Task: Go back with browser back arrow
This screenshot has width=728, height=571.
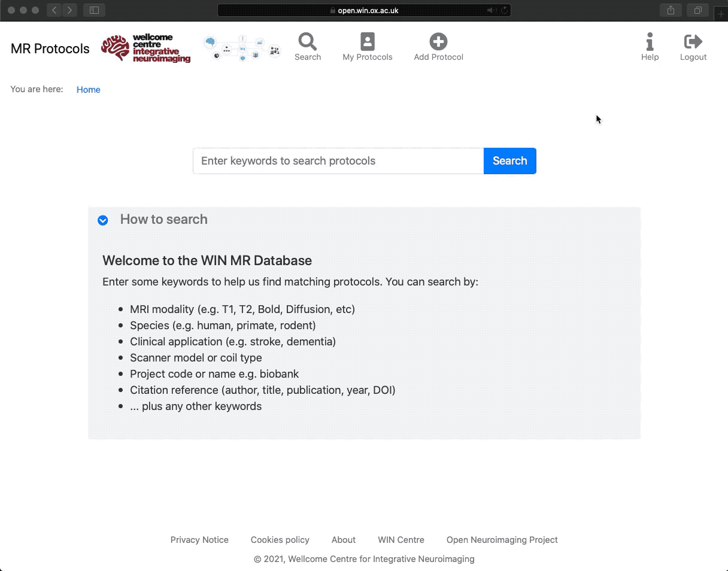Action: tap(54, 10)
